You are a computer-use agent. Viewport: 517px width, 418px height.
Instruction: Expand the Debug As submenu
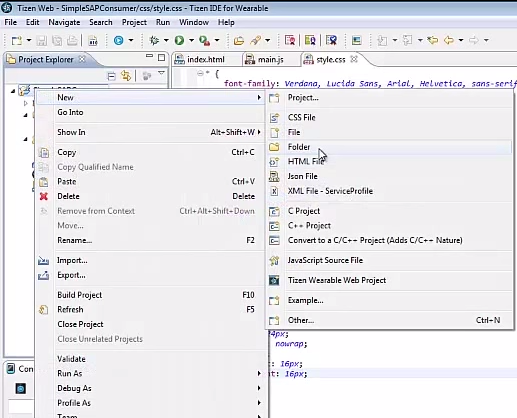(x=150, y=388)
